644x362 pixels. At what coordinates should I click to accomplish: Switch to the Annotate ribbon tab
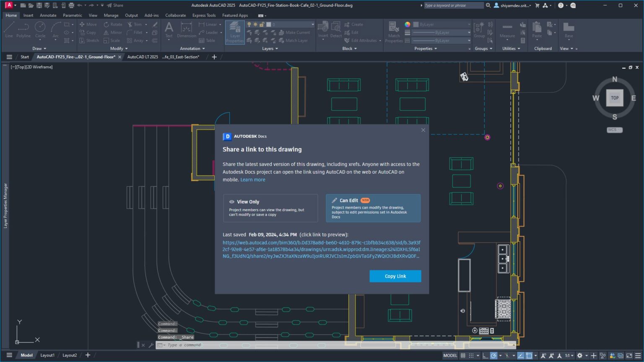click(48, 15)
